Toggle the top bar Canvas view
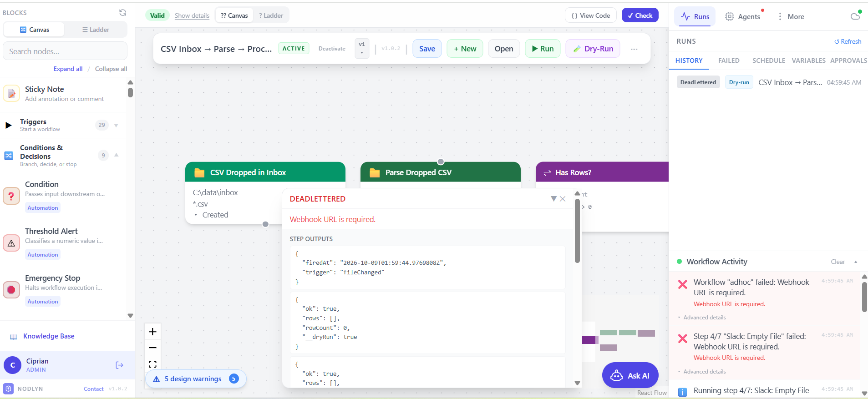868x399 pixels. tap(234, 15)
